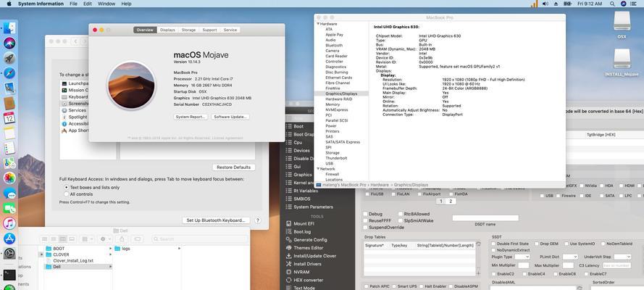Switch to Storage tab in About This Mac
Screen dimensions: 644x290
[x=188, y=30]
